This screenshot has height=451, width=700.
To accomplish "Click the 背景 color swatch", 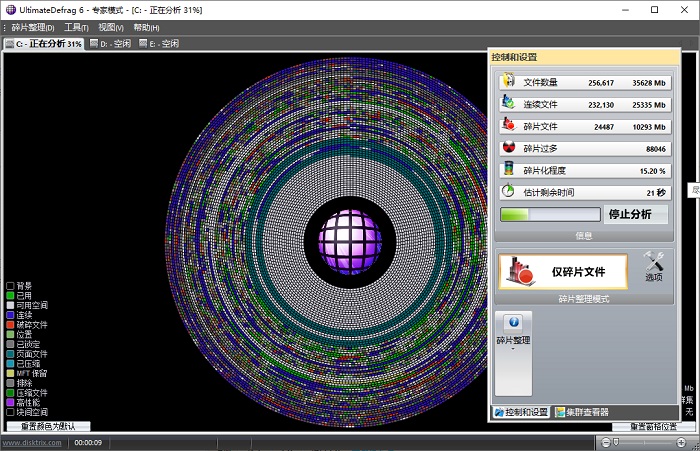I will pos(10,286).
